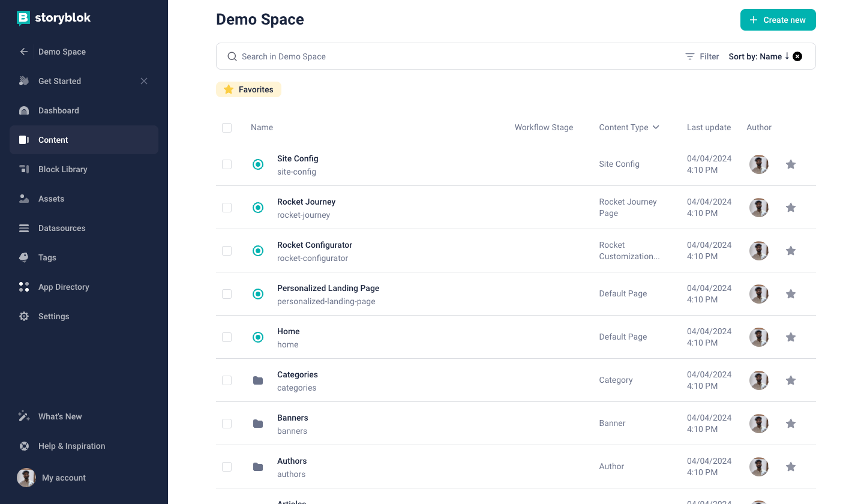Click published status icon for Site Config
The width and height of the screenshot is (864, 504).
258,164
